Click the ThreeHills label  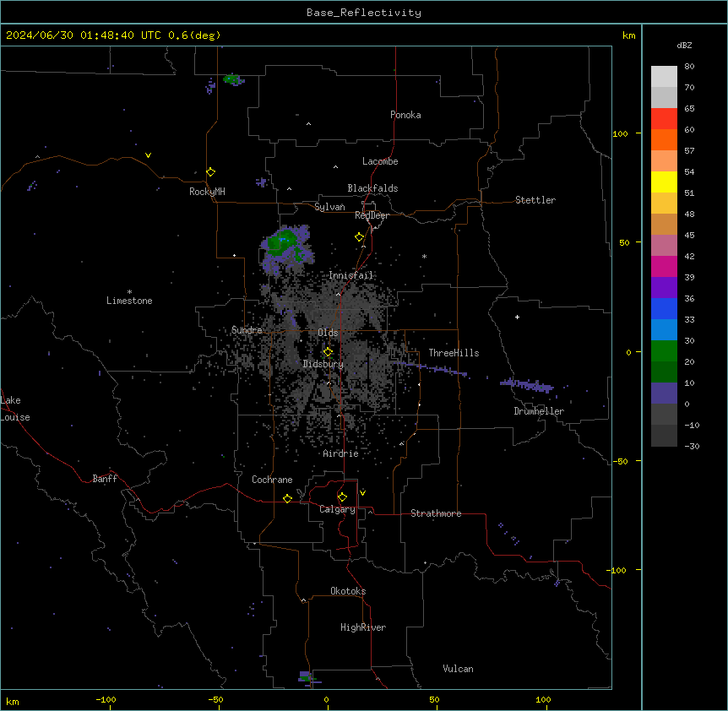pos(454,353)
